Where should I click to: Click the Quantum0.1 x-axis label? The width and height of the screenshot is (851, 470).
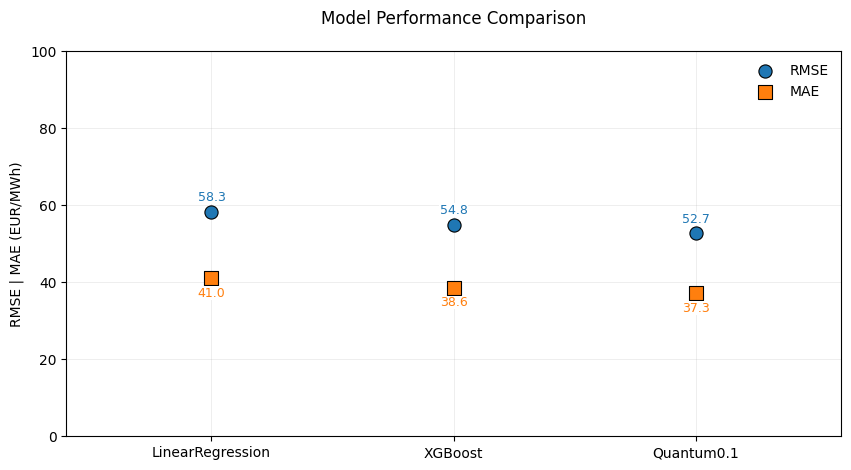(x=696, y=453)
